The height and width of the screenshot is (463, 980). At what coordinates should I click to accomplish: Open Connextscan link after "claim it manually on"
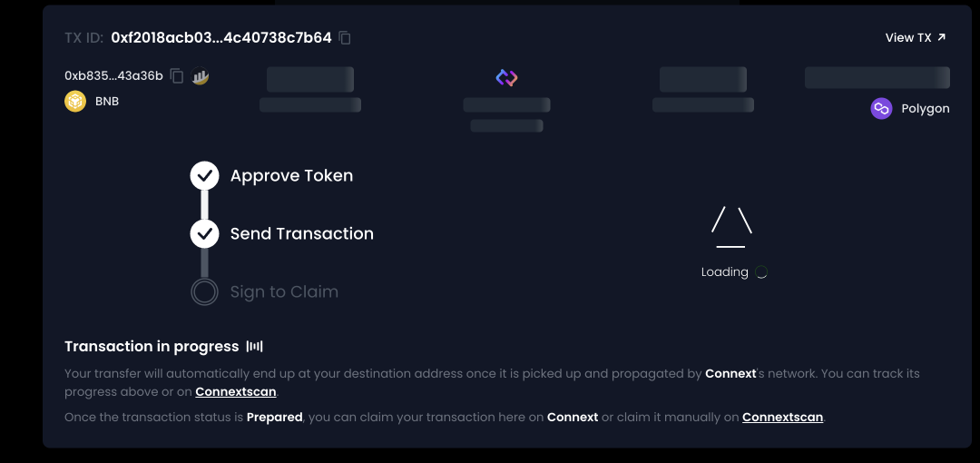pos(782,418)
